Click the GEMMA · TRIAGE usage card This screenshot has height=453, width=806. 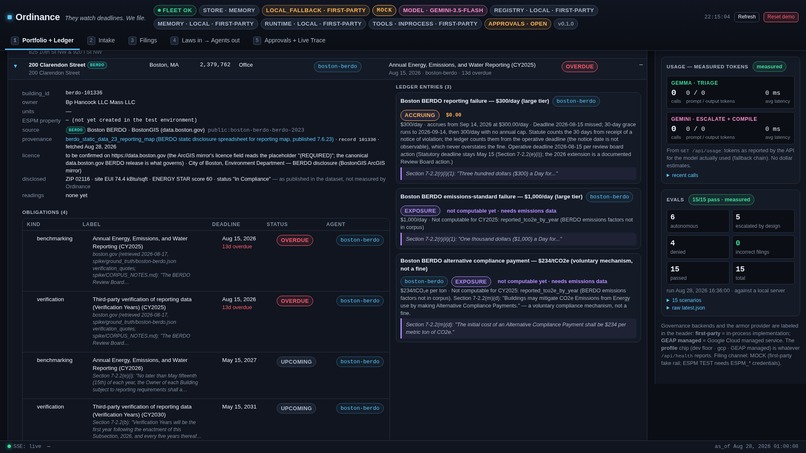click(730, 92)
